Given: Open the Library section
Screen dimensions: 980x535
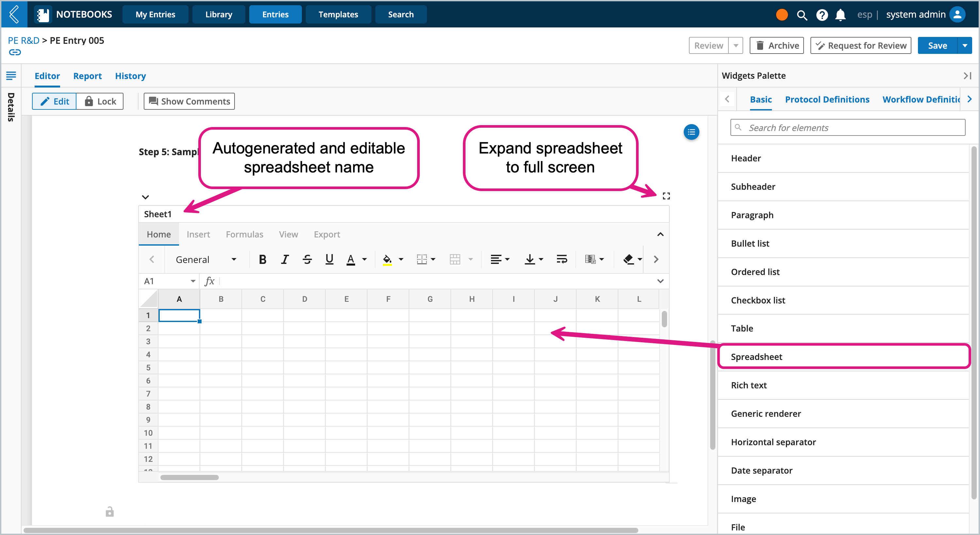Looking at the screenshot, I should [218, 14].
